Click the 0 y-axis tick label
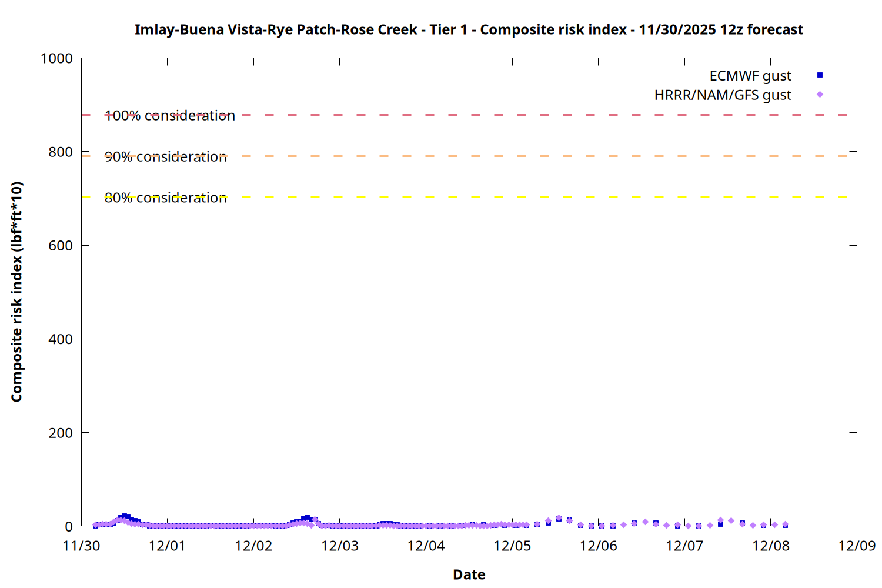Image resolution: width=882 pixels, height=588 pixels. tap(69, 526)
